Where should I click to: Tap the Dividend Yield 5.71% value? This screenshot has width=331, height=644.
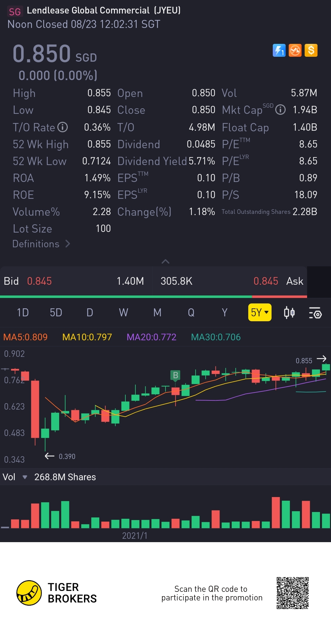coord(202,161)
